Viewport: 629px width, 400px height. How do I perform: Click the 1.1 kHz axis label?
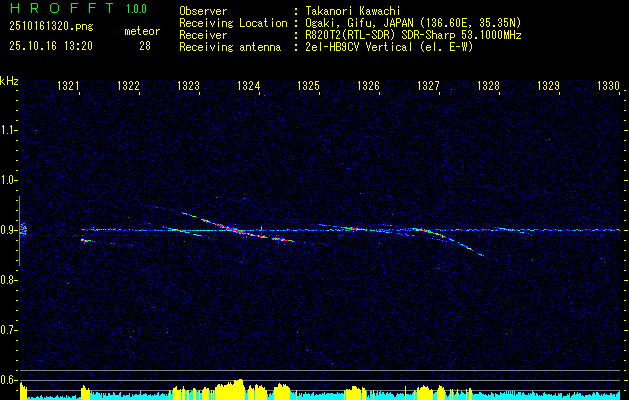pyautogui.click(x=8, y=130)
